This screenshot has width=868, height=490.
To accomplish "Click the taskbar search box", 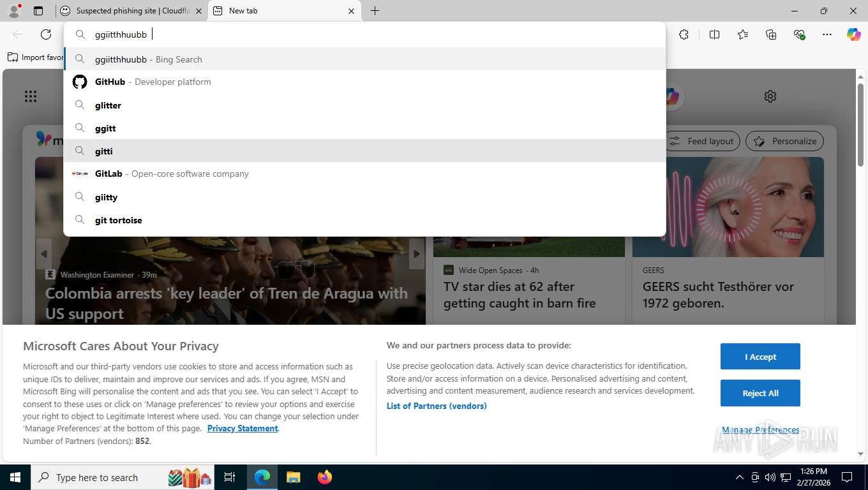I will [x=123, y=477].
